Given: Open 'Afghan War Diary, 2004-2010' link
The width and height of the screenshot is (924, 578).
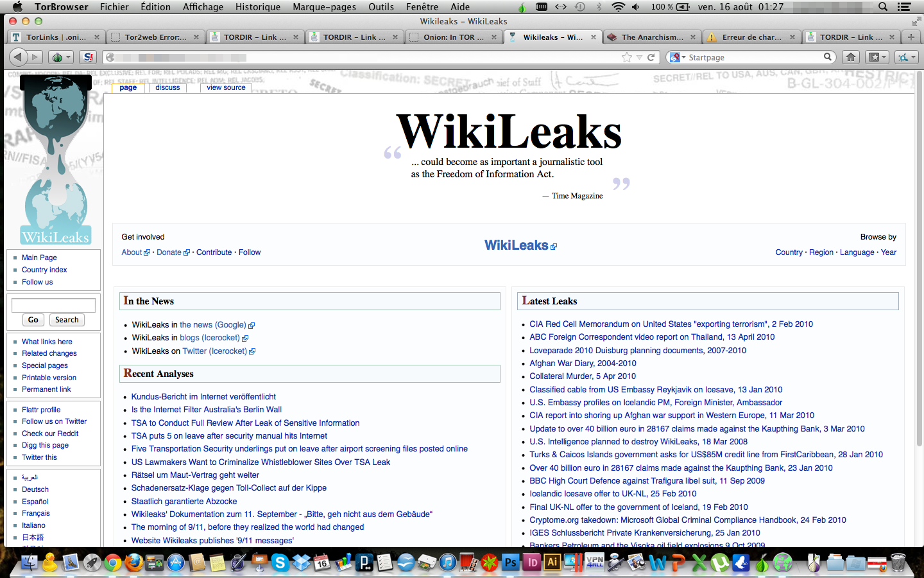Looking at the screenshot, I should [583, 363].
